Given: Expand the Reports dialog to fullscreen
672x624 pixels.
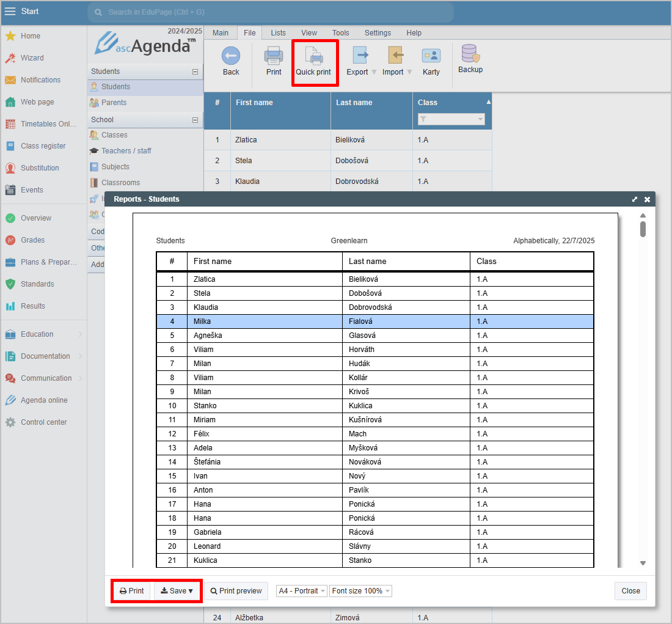Looking at the screenshot, I should [x=635, y=199].
